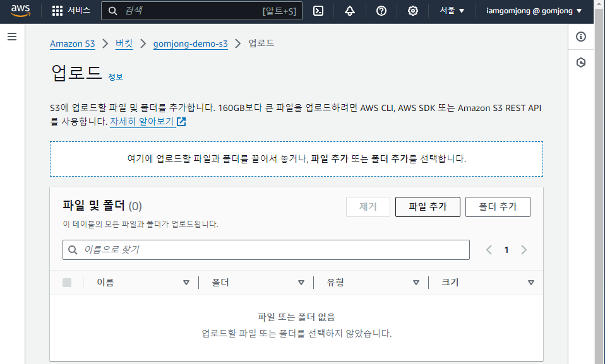The height and width of the screenshot is (364, 605).
Task: Focus the 이름으로 찾기 filter field
Action: click(x=266, y=250)
